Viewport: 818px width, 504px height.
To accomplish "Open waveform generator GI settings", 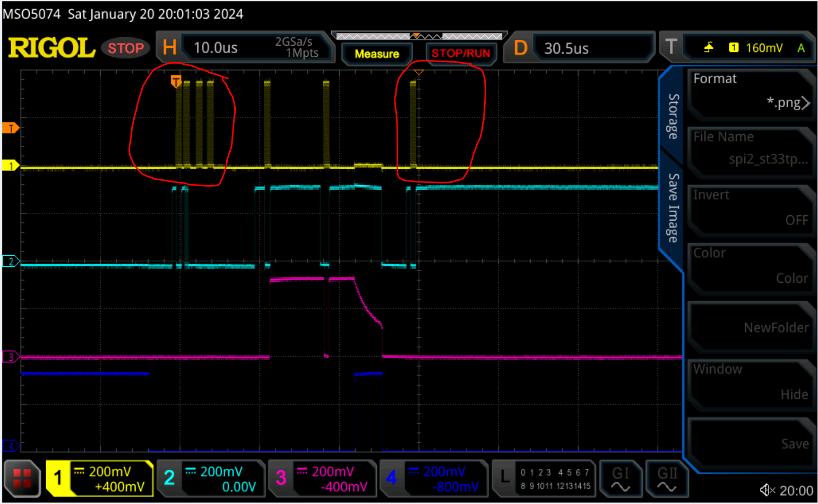I will (x=621, y=478).
